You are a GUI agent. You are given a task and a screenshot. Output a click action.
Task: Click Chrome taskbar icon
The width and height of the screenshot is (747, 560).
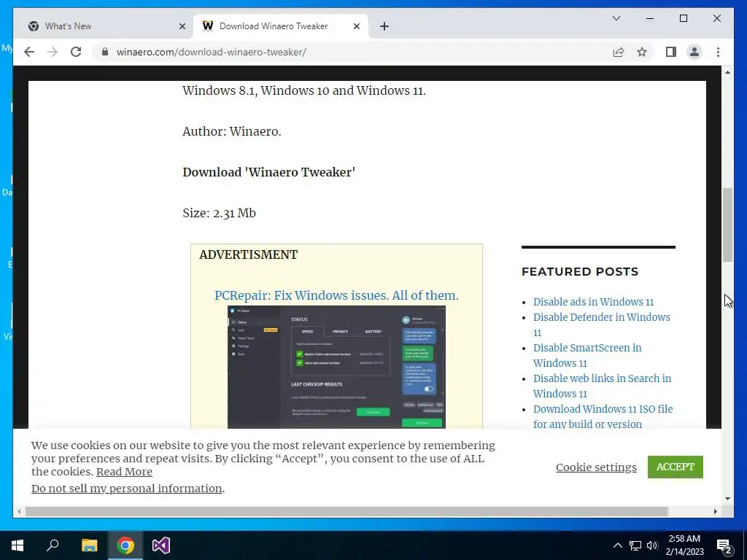[x=125, y=545]
